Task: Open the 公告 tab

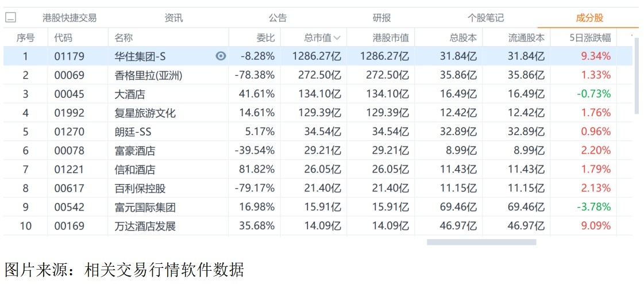Action: (x=277, y=18)
